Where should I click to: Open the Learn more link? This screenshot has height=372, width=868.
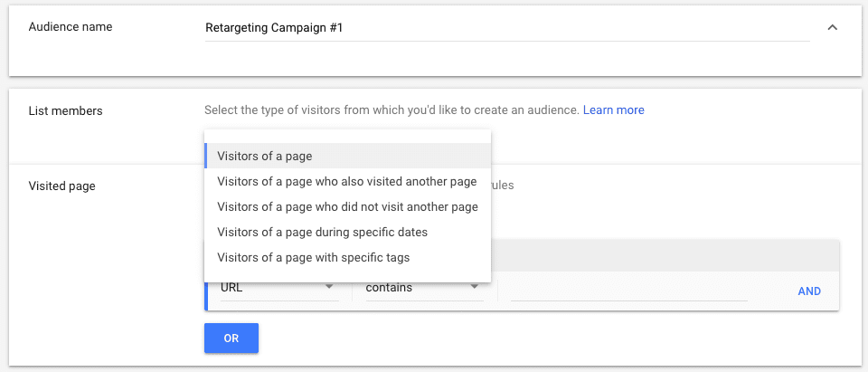coord(613,110)
